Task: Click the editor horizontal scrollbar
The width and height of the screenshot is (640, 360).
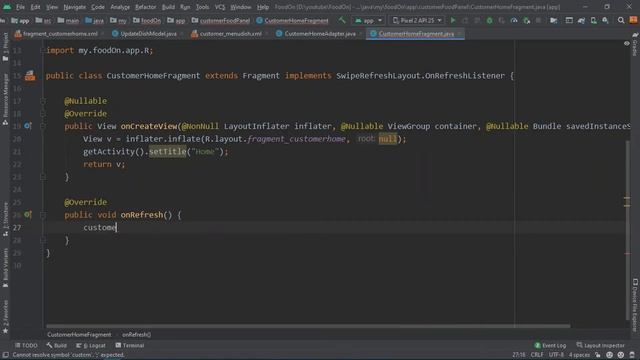Action: 308,326
